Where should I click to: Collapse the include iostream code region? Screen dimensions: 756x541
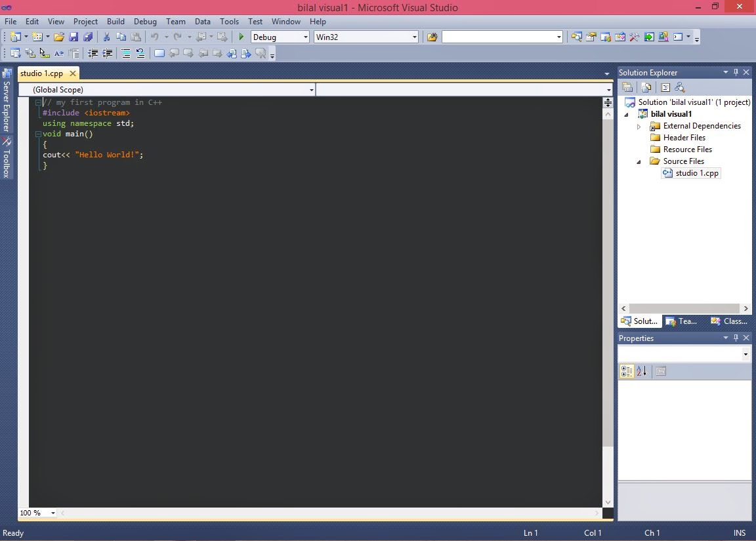pos(38,102)
